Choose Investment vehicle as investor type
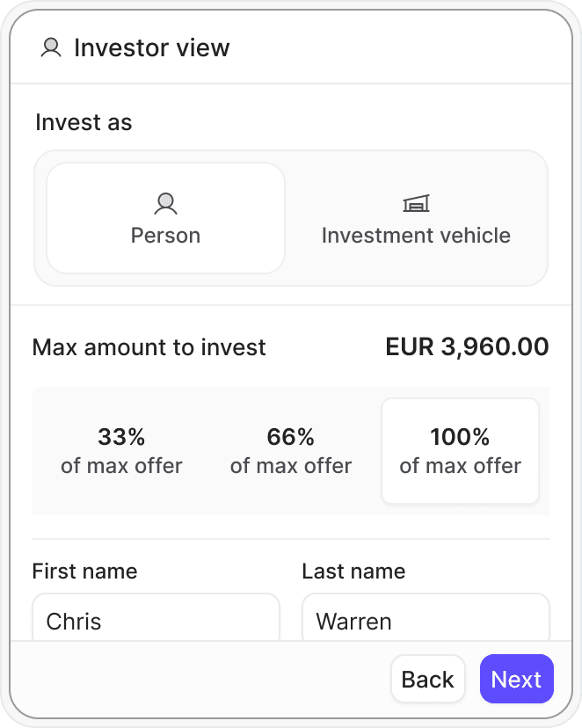This screenshot has width=582, height=728. click(416, 218)
